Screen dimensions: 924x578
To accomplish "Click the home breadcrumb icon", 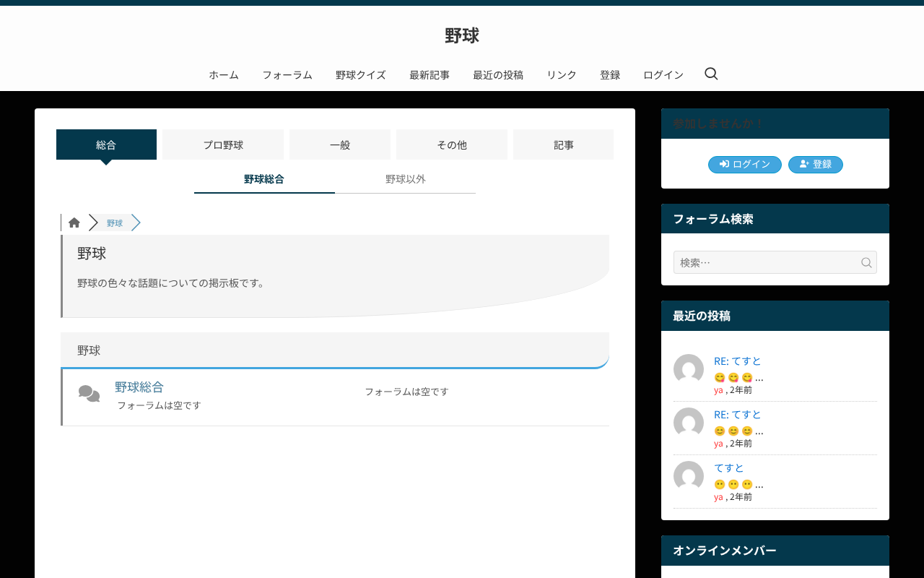I will coord(74,223).
